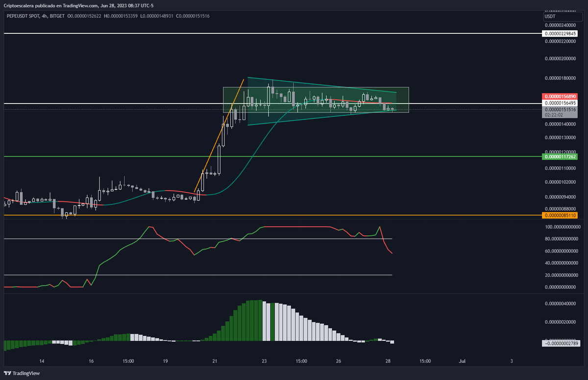Click the date label 14 on the time axis
588x380 pixels.
42,361
